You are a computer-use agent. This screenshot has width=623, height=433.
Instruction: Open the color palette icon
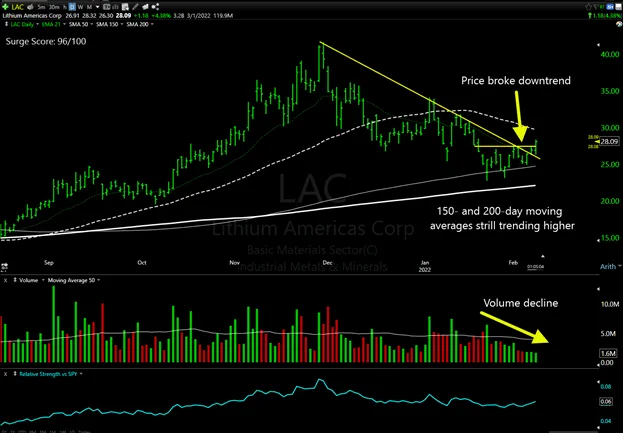619,24
